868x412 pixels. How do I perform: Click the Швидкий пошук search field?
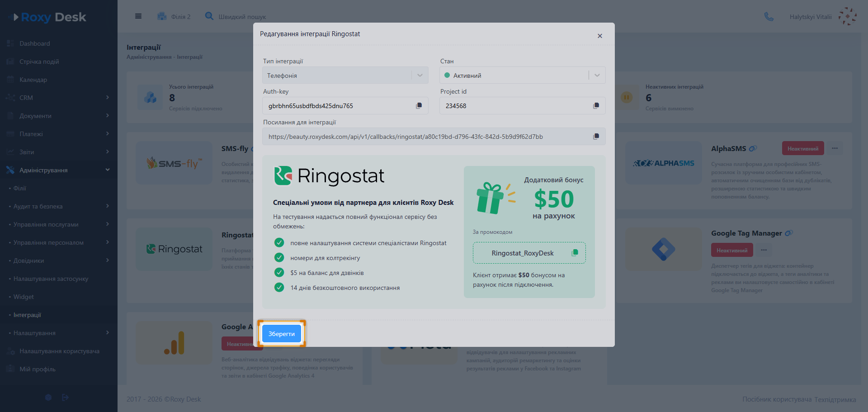click(242, 17)
